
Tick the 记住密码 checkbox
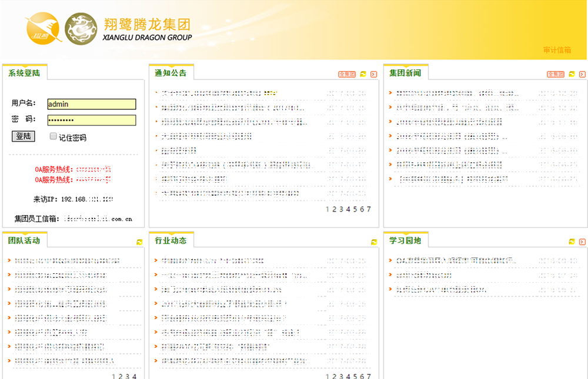tap(54, 136)
